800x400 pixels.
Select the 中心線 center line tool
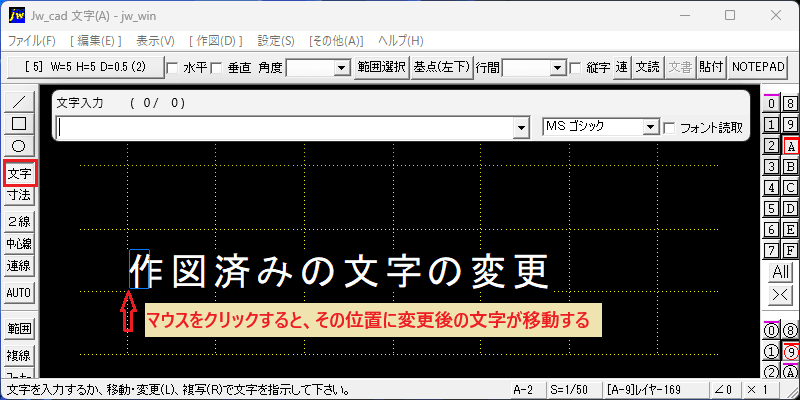[19, 243]
